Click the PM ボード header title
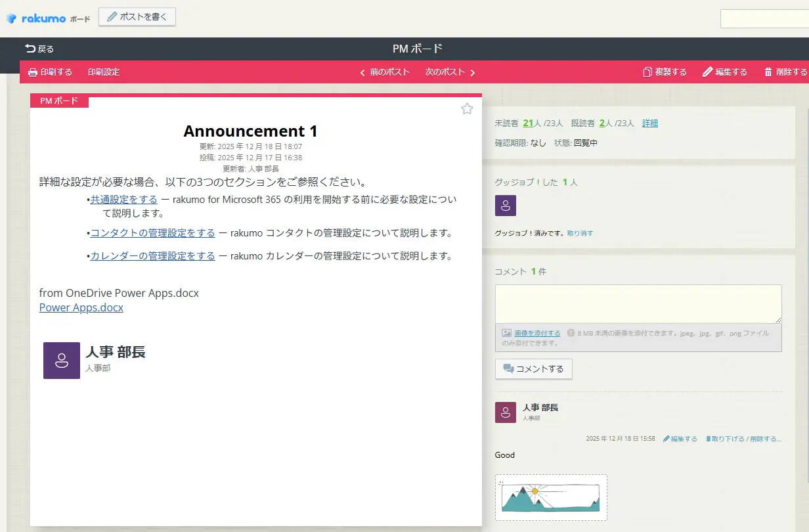Viewport: 809px width, 532px height. click(x=418, y=49)
